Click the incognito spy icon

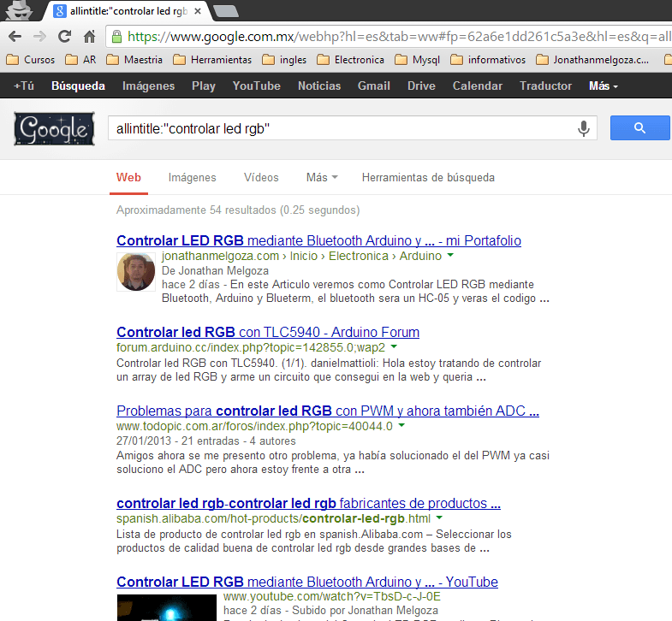tap(19, 10)
